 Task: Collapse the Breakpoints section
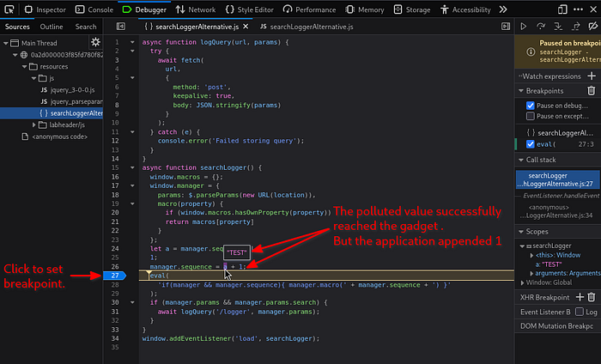tap(521, 91)
